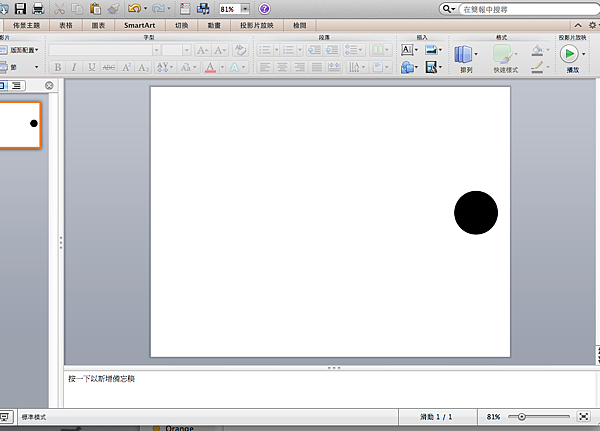600x431 pixels.
Task: Click the 快速樣式 Quick Styles icon
Action: pyautogui.click(x=502, y=54)
